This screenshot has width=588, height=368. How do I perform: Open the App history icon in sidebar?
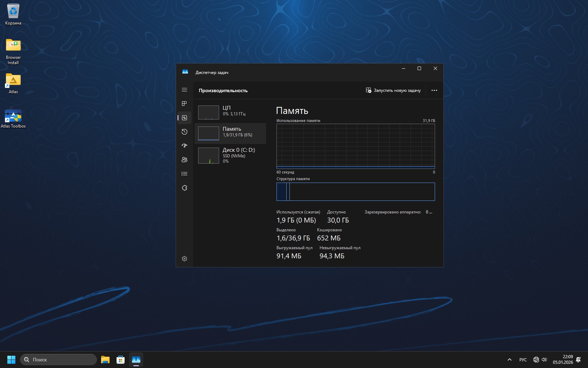(184, 132)
